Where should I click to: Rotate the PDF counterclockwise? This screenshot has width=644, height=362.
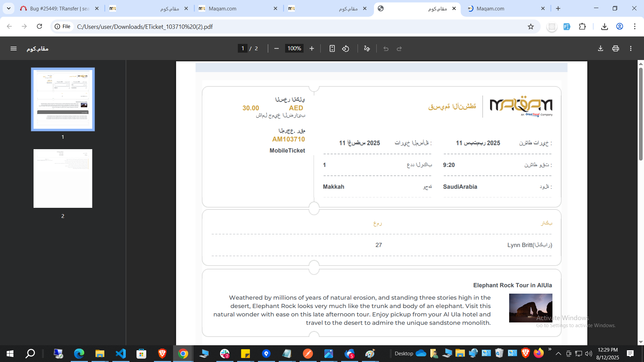345,49
